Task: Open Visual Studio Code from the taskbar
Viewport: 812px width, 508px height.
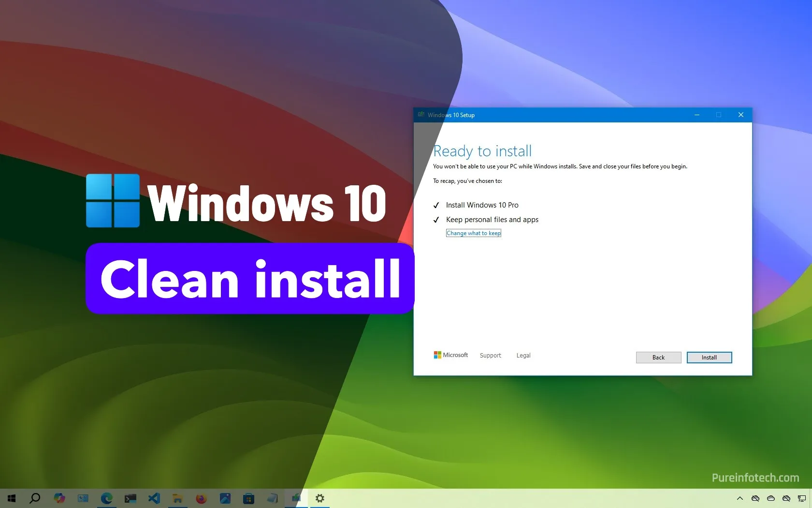Action: 154,498
